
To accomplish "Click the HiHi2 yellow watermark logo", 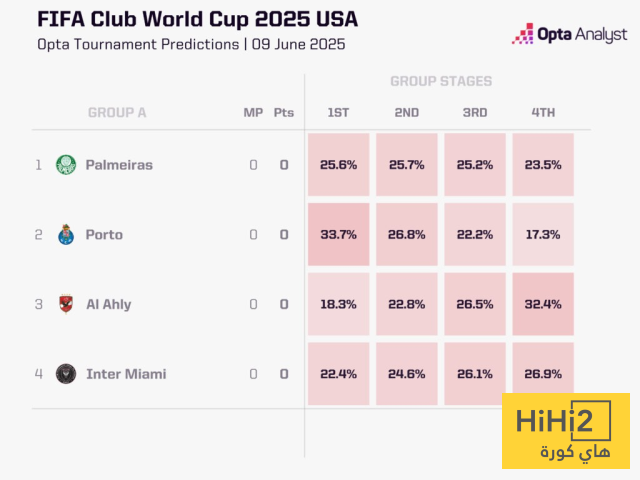I will (x=565, y=430).
